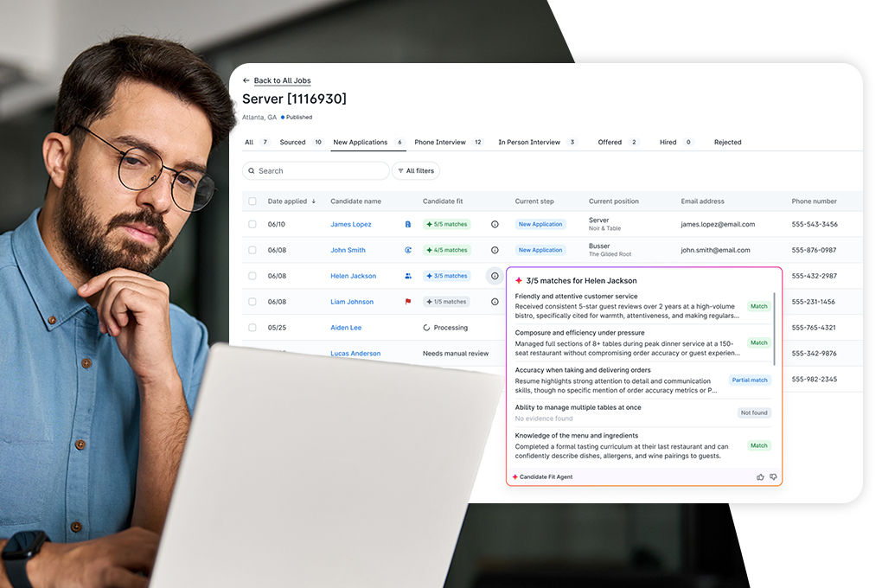This screenshot has width=882, height=588.
Task: Click the thumbs down icon in fit popup
Action: point(773,477)
